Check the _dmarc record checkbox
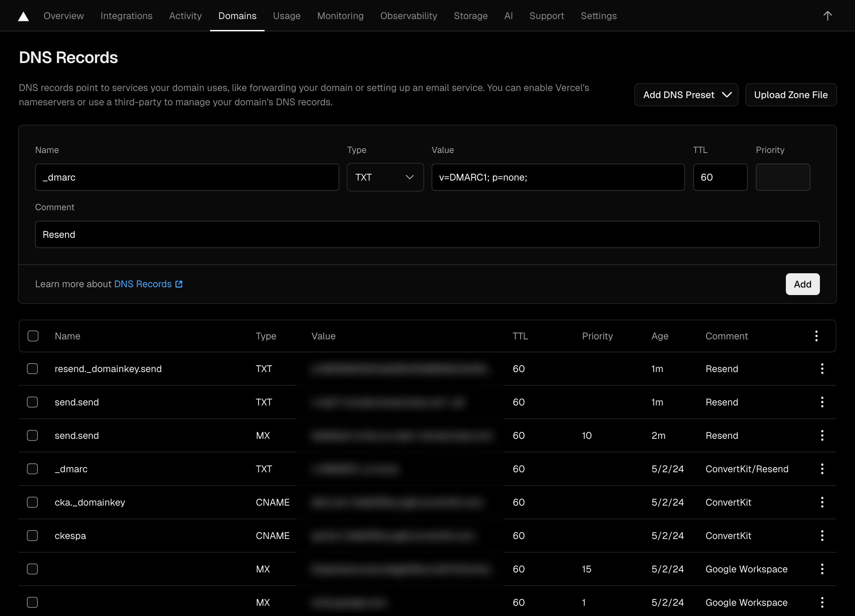Image resolution: width=855 pixels, height=616 pixels. tap(32, 468)
